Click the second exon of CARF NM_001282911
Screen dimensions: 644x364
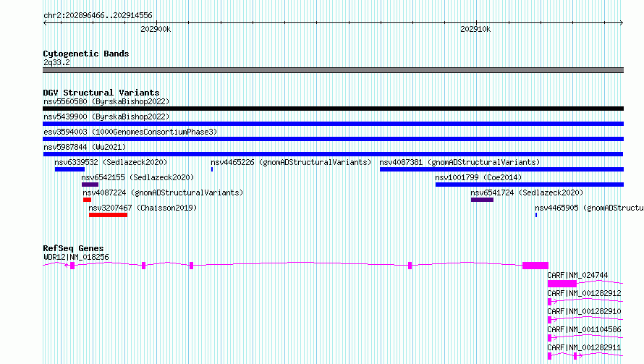575,356
